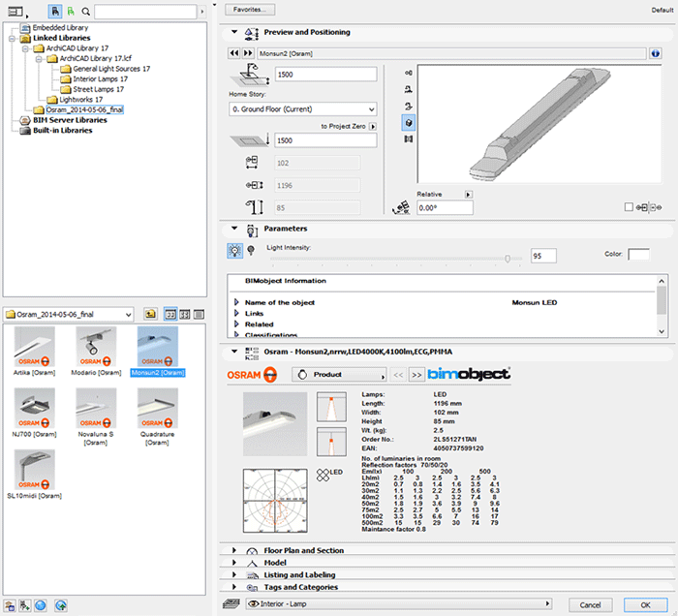Expand the Model panel
678x616 pixels.
[234, 563]
